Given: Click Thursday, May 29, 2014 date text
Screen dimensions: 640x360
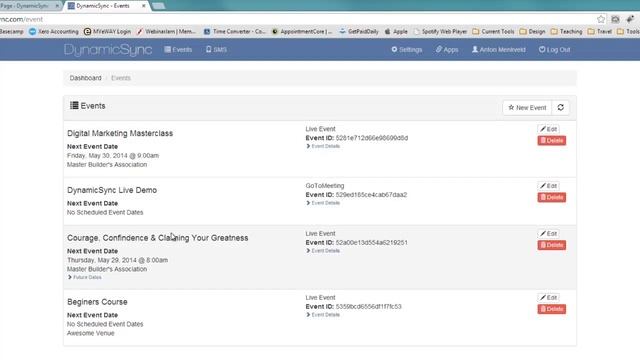Looking at the screenshot, I should point(118,260).
